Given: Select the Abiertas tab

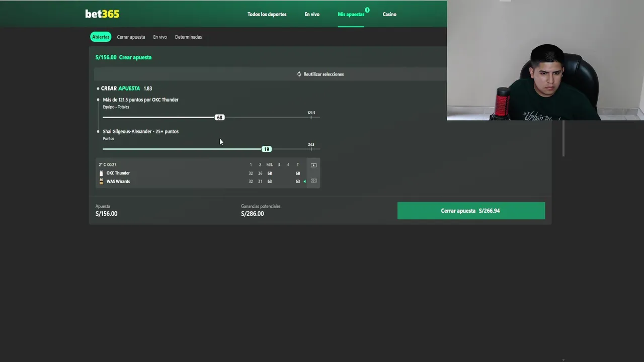Looking at the screenshot, I should [x=101, y=37].
